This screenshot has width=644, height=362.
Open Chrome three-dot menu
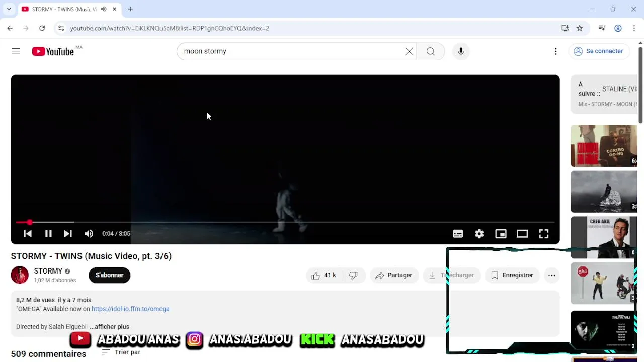[x=634, y=28]
